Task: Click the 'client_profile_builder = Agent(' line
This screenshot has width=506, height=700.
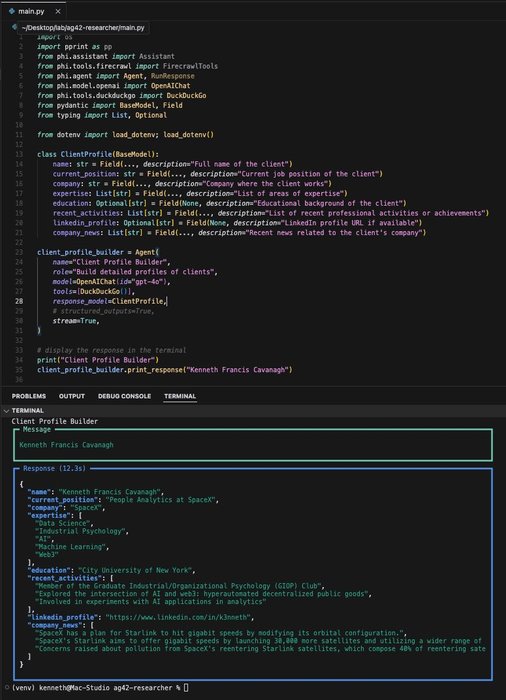Action: tap(98, 252)
